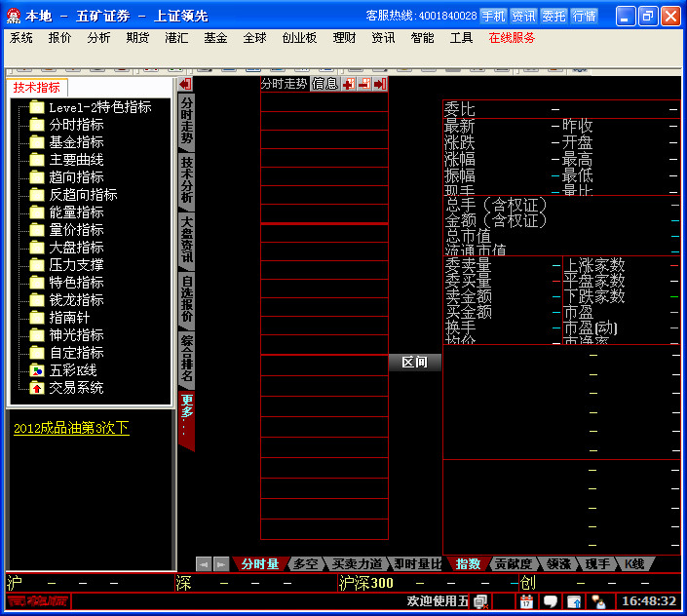Expand the 分时指标 folder
687x616 pixels.
pyautogui.click(x=37, y=125)
